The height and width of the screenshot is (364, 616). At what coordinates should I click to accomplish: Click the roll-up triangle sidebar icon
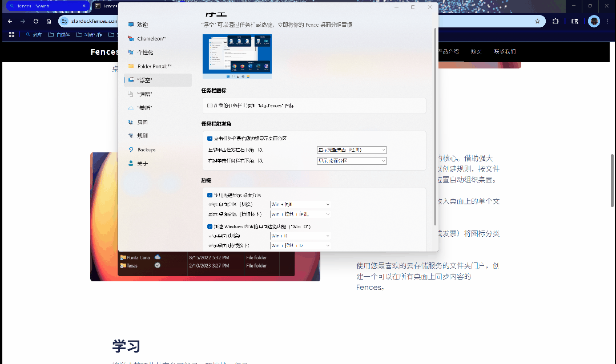pos(131,108)
